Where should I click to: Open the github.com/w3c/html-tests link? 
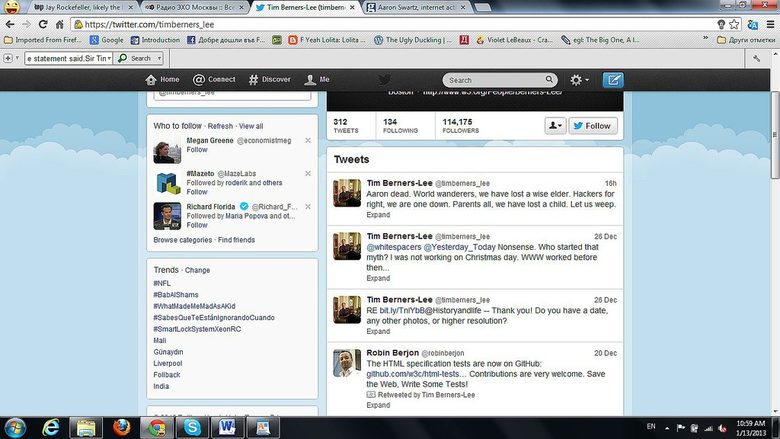[x=417, y=374]
